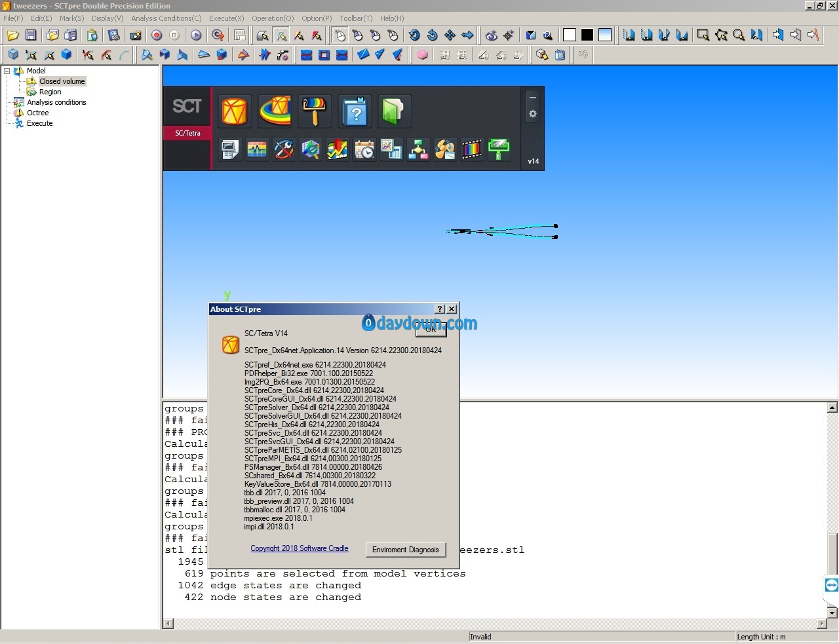Click the Invalid status bar field
839x644 pixels.
click(x=601, y=637)
